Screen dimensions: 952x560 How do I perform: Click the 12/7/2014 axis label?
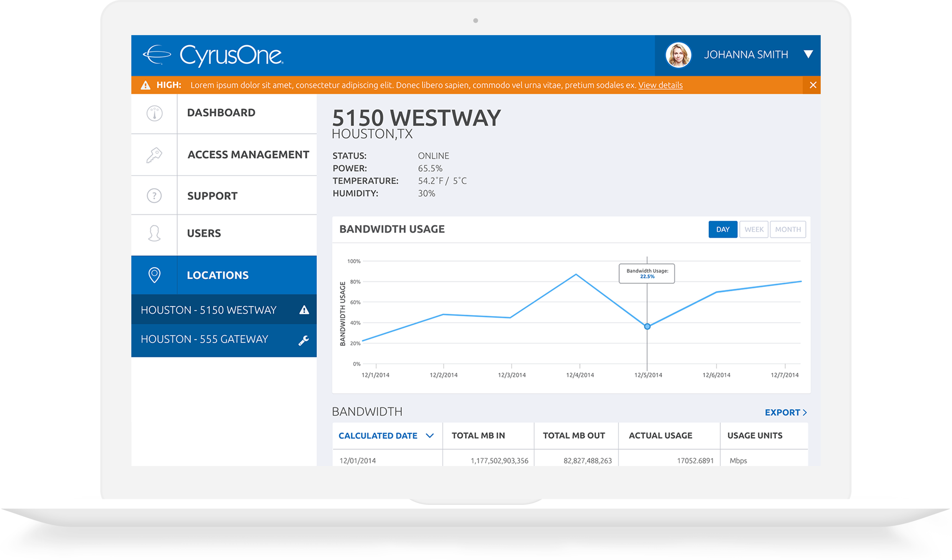point(784,375)
